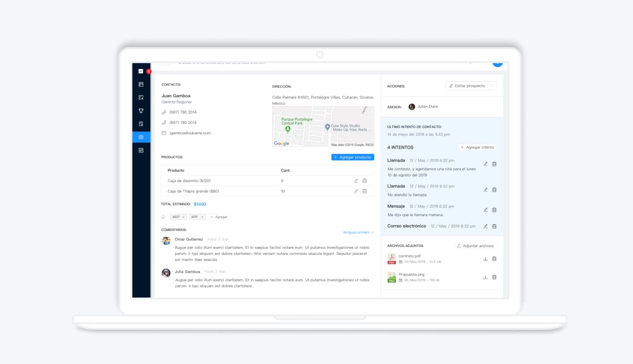Click Julia Gamboa's avatar
633x364 pixels.
[x=166, y=273]
